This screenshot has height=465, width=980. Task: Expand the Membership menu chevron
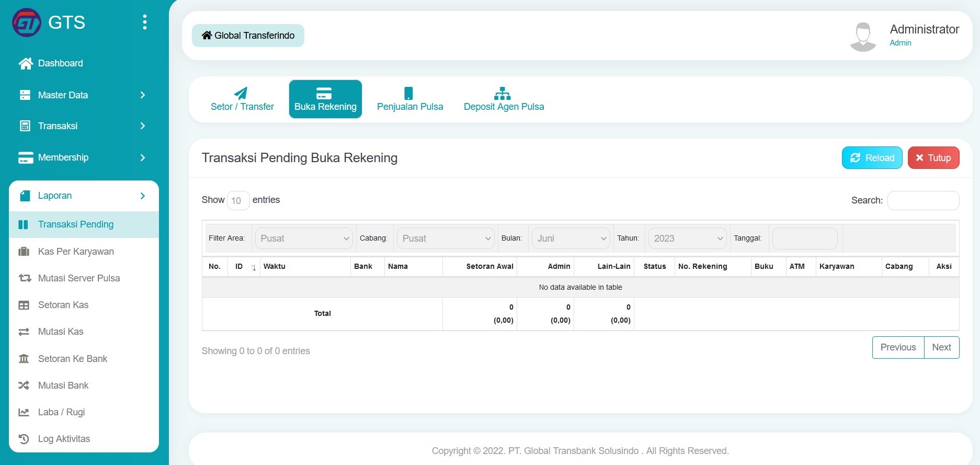tap(143, 157)
